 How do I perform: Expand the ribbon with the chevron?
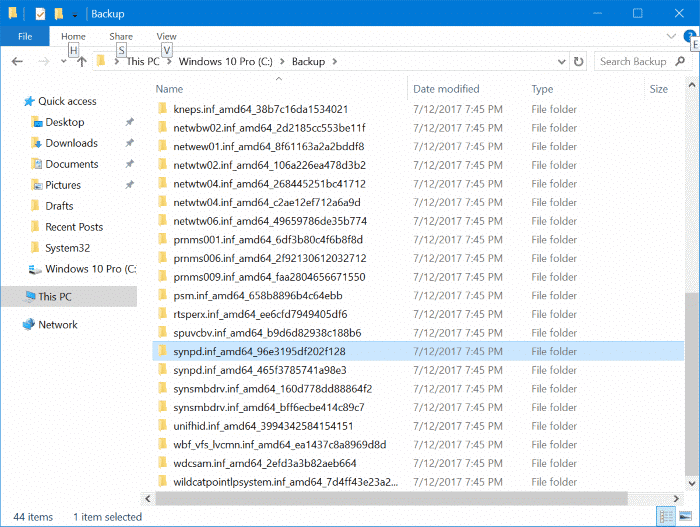[x=671, y=36]
